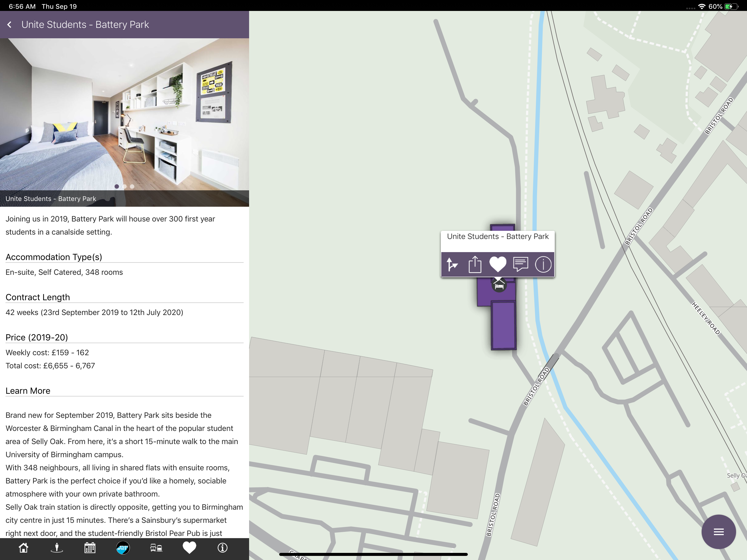Share Battery Park from the map popup
This screenshot has height=560, width=747.
pyautogui.click(x=475, y=264)
